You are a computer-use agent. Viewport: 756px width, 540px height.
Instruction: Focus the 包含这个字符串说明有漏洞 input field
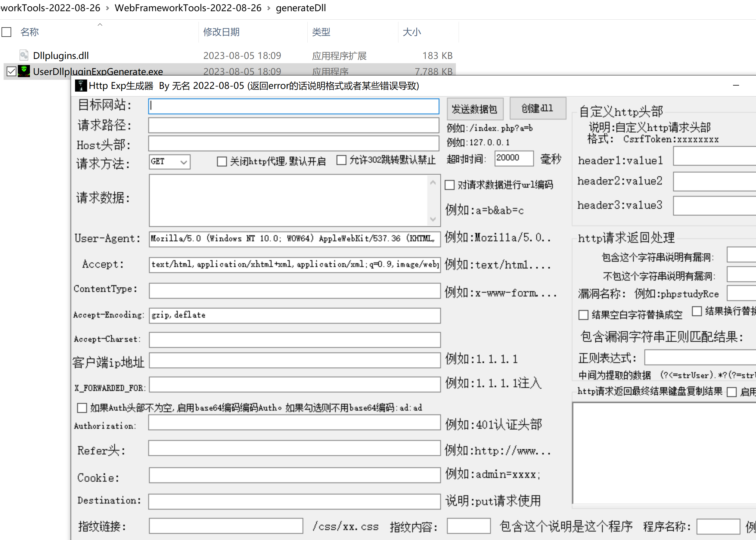point(741,255)
